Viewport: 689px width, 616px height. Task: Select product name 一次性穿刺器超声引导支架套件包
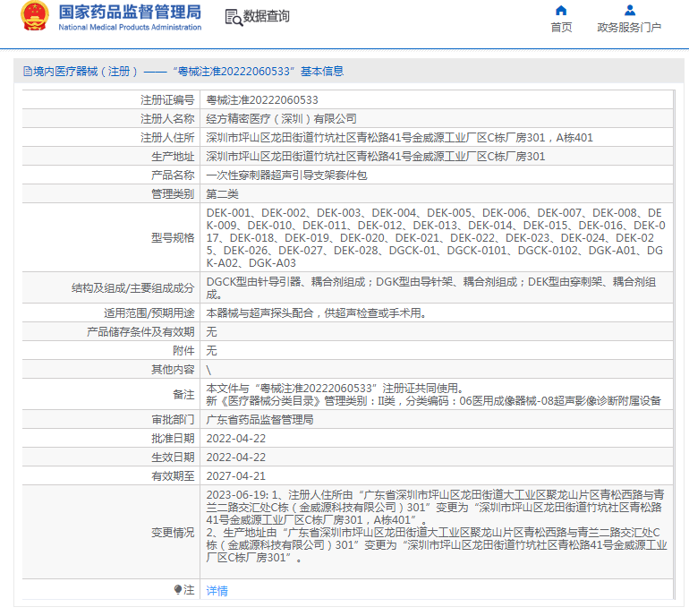pos(286,175)
